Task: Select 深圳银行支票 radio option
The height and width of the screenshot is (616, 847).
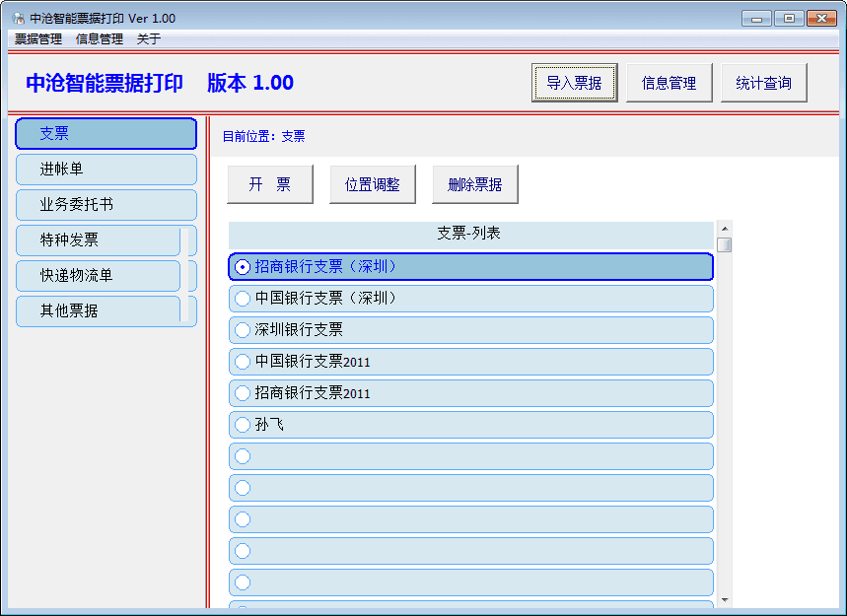Action: (243, 330)
